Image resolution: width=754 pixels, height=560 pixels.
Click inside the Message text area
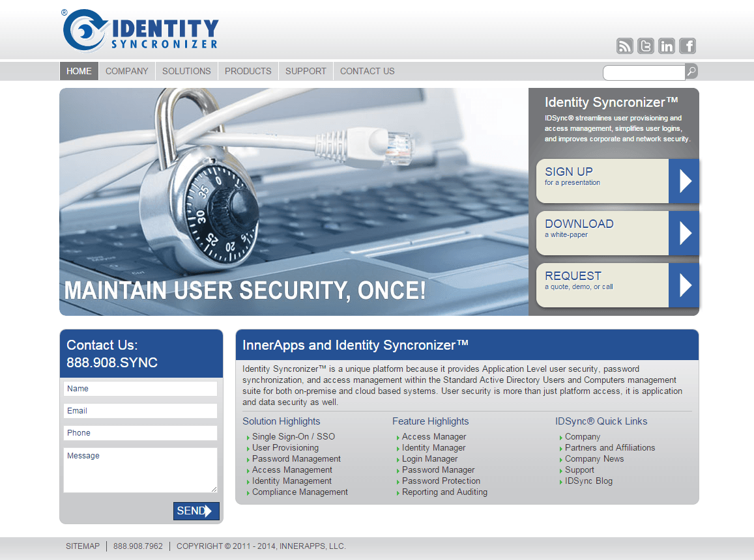(140, 470)
